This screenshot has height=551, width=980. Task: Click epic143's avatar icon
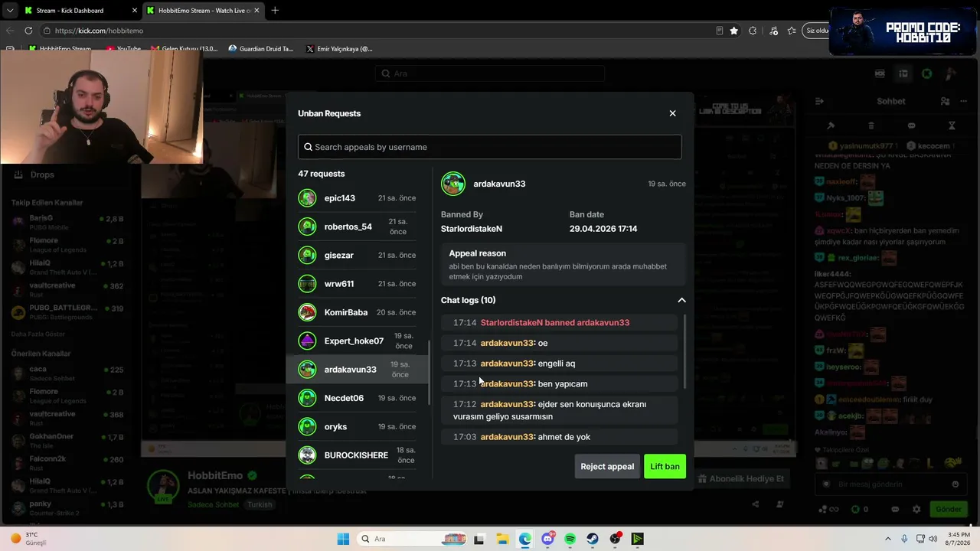point(307,198)
